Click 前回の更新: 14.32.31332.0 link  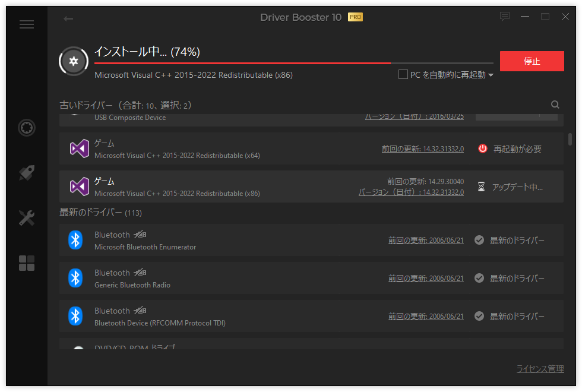[423, 149]
